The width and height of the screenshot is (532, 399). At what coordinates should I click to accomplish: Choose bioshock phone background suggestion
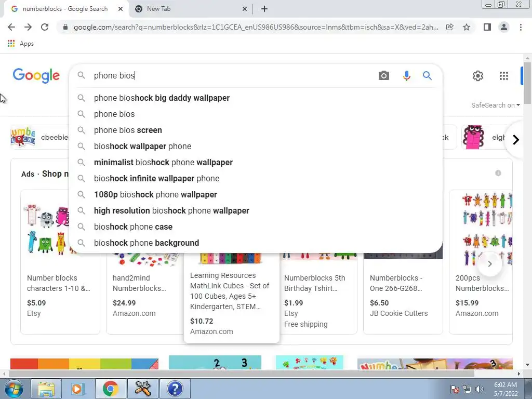[x=256, y=243]
